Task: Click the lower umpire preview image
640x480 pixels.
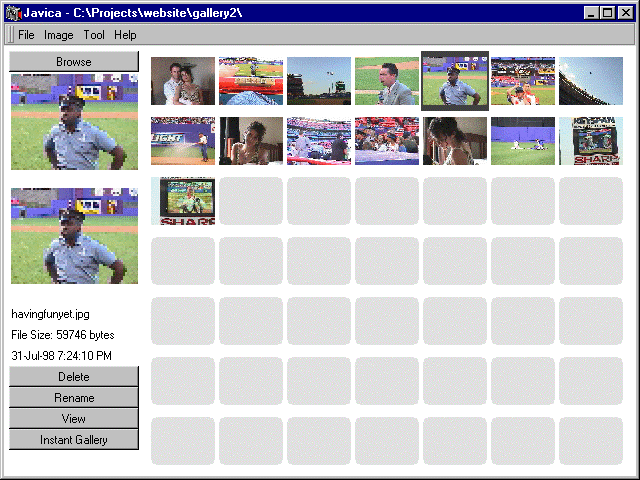Action: point(74,236)
